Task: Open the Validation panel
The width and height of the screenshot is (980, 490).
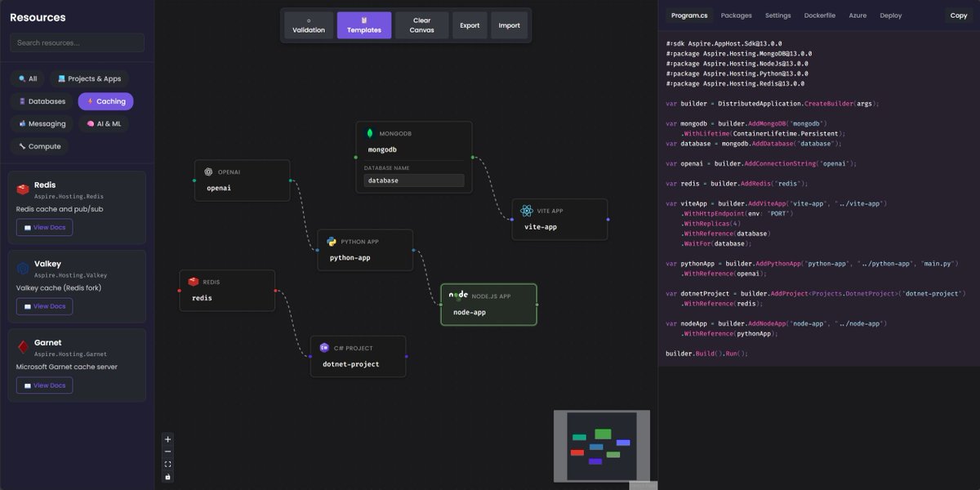Action: [309, 25]
